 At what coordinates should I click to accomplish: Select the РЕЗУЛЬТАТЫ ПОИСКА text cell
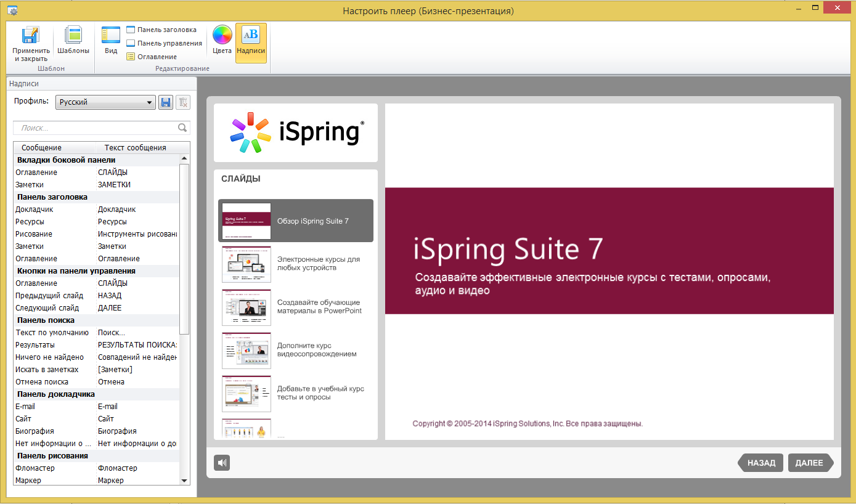(137, 345)
